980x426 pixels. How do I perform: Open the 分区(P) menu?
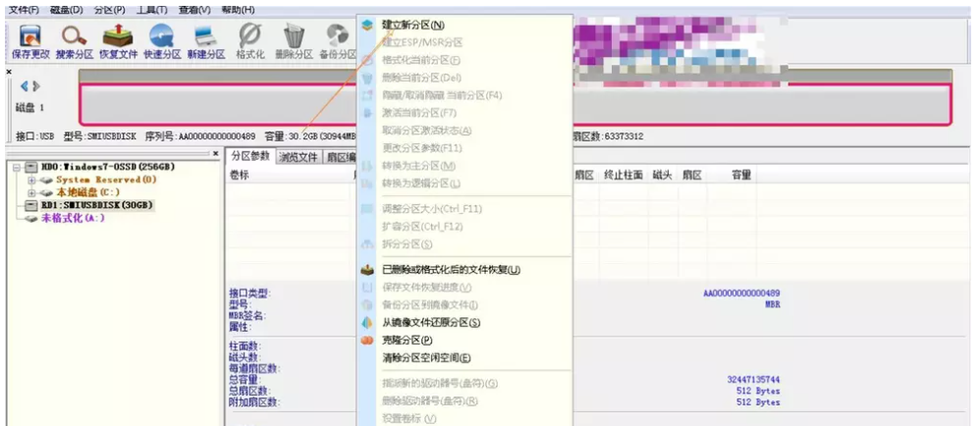[x=109, y=10]
